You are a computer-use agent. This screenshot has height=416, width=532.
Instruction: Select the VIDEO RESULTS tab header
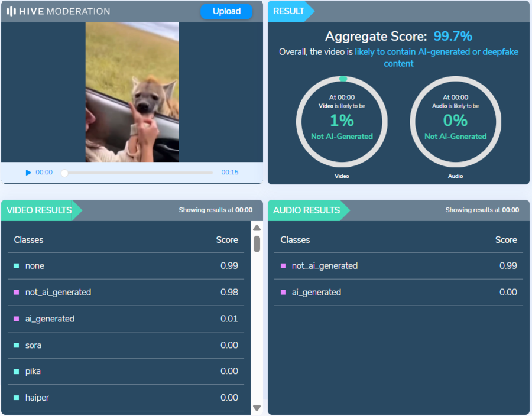[39, 210]
